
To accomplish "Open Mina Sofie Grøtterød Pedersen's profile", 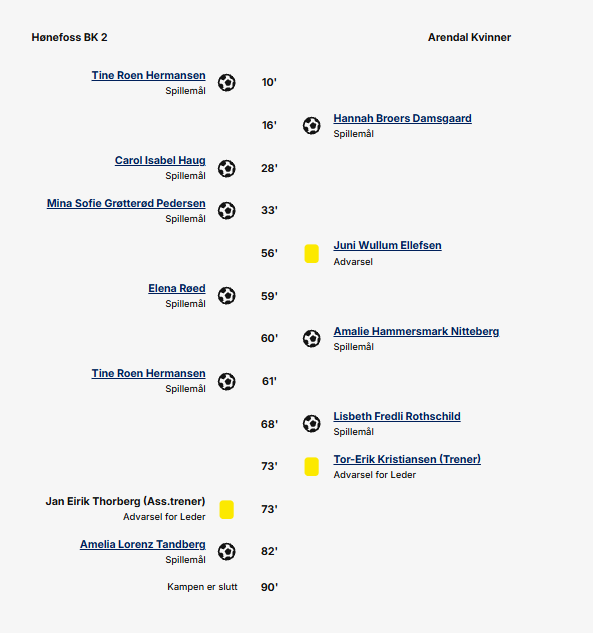I will pos(126,203).
